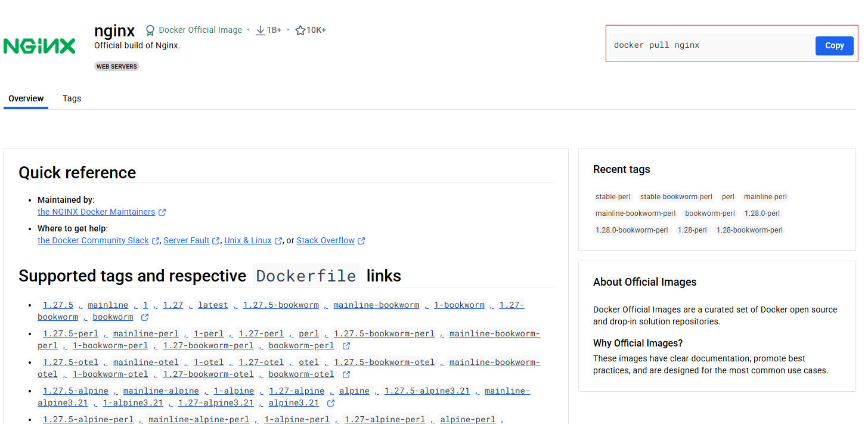Open the mainline-otel tag link

click(145, 363)
